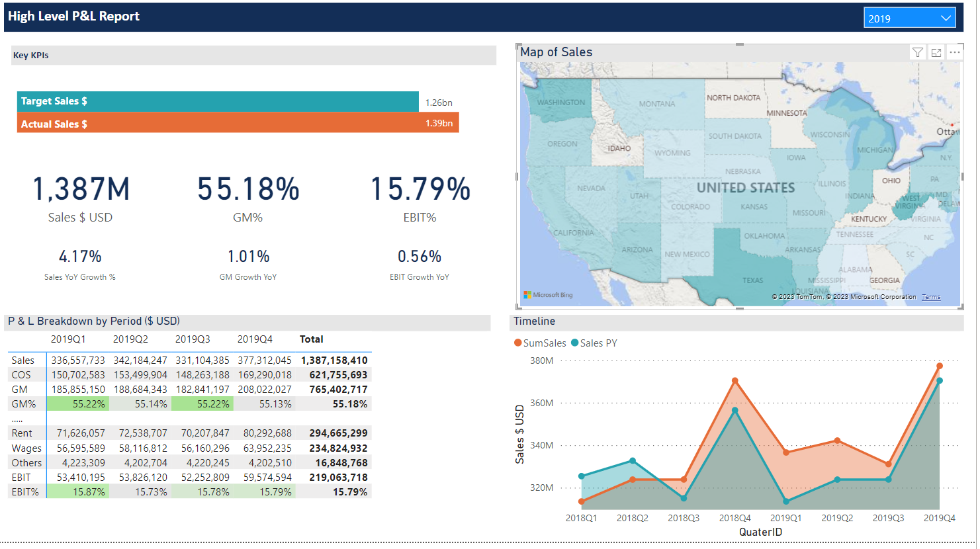Image resolution: width=980 pixels, height=549 pixels.
Task: Click the Terms link on map
Action: [931, 297]
